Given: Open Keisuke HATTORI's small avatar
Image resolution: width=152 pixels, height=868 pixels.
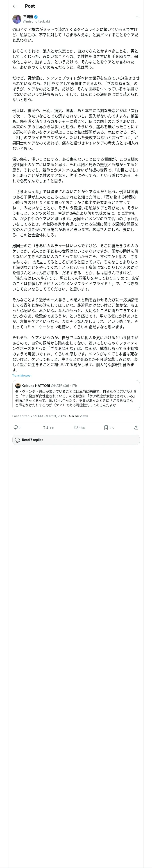Looking at the screenshot, I should click(18, 386).
